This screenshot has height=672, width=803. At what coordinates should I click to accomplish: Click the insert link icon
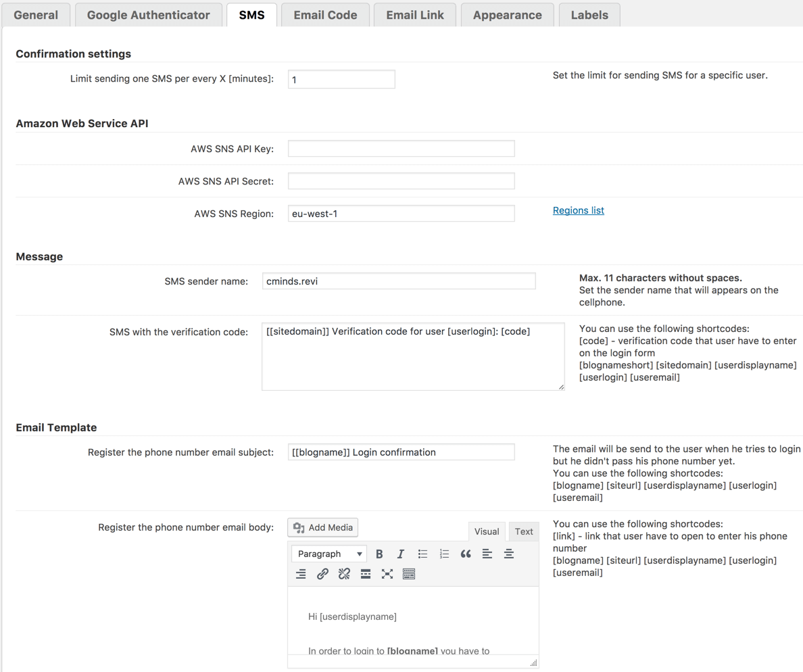[x=322, y=574]
